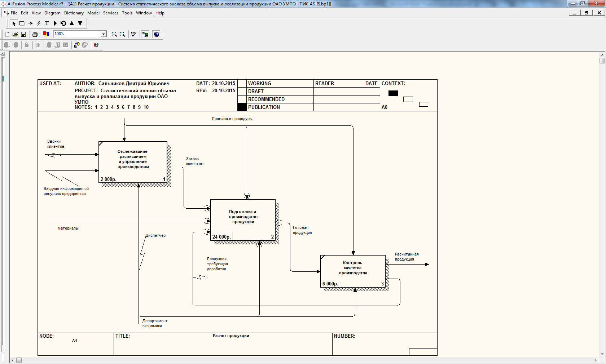Click the Go to Parent Diagram triangle

[x=72, y=23]
